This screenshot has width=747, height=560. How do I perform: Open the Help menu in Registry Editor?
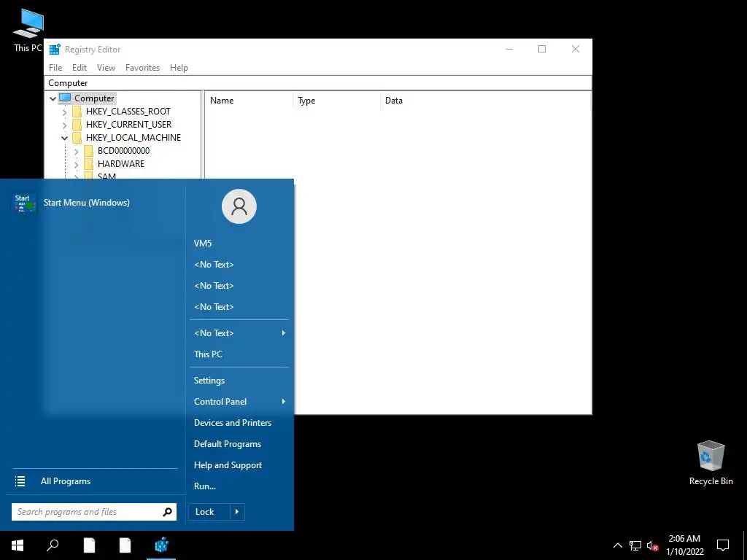(x=179, y=68)
